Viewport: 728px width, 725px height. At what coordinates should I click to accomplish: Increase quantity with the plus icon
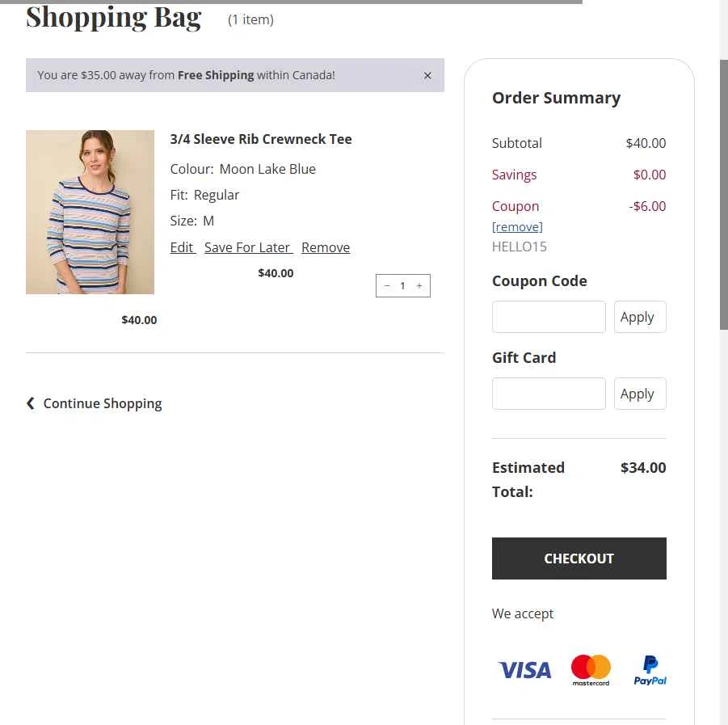click(x=419, y=285)
